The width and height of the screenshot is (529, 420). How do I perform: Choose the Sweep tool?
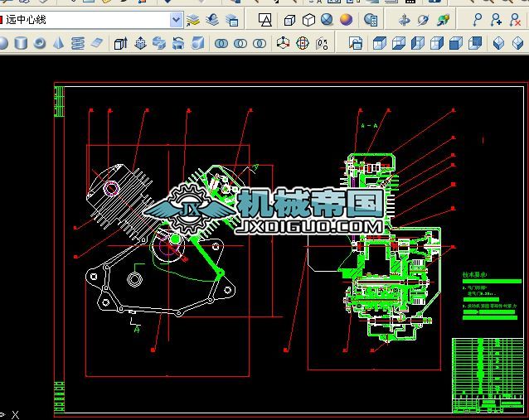coord(159,43)
